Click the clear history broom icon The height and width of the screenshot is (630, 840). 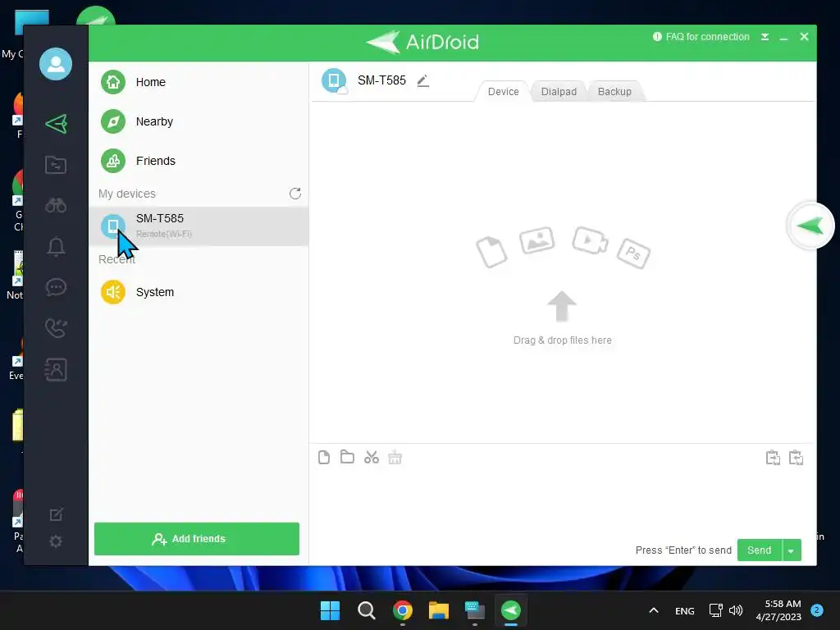[395, 458]
